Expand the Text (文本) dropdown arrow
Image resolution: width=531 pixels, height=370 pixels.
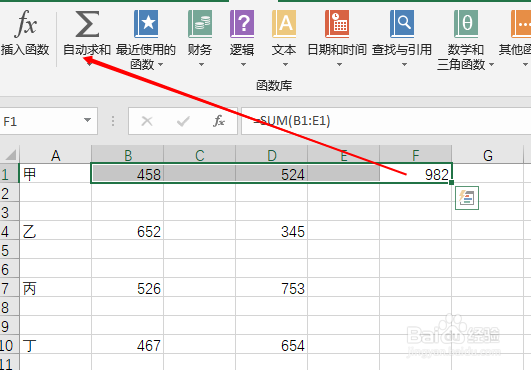pos(285,64)
